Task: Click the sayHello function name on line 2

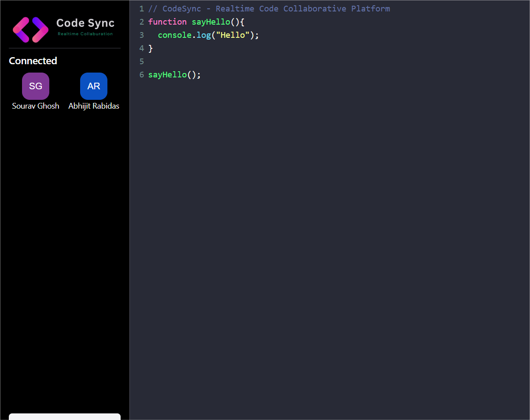Action: (x=211, y=22)
